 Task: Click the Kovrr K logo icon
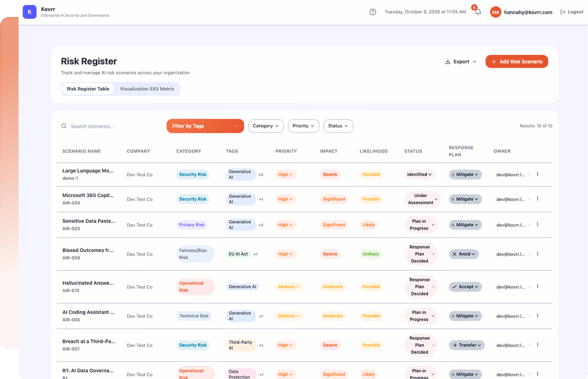point(29,12)
